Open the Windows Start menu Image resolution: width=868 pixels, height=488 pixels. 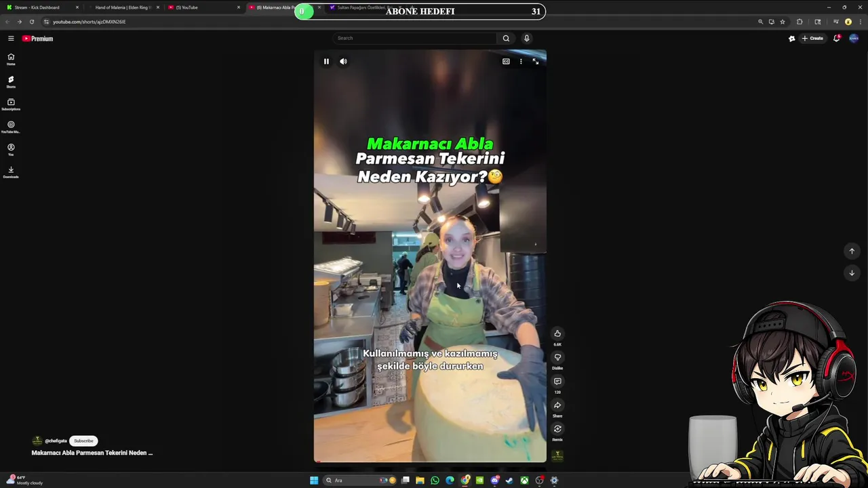[313, 481]
